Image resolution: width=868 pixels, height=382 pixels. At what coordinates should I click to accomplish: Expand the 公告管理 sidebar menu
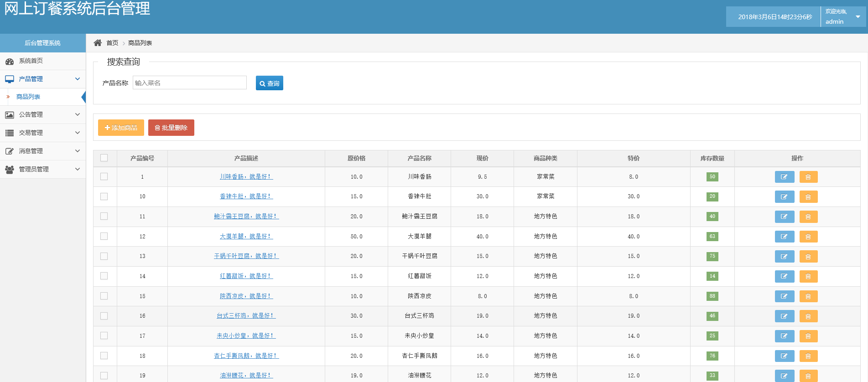tap(43, 114)
